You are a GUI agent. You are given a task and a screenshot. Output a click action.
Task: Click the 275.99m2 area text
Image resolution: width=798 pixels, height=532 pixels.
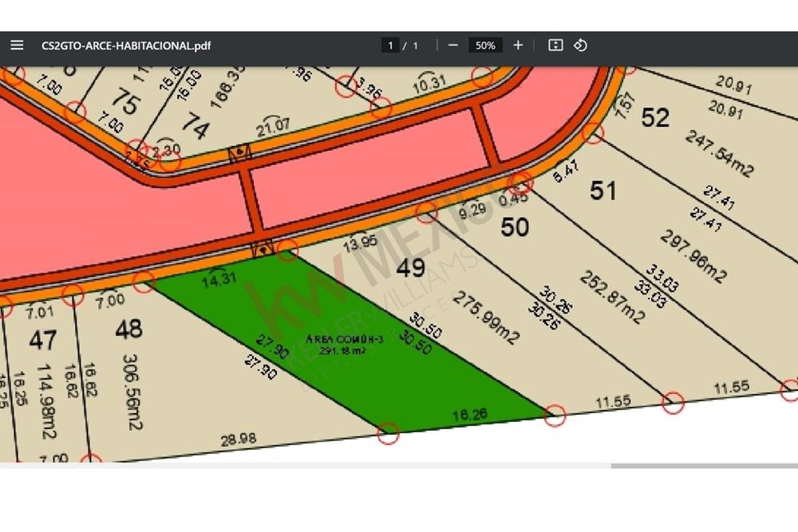(486, 318)
